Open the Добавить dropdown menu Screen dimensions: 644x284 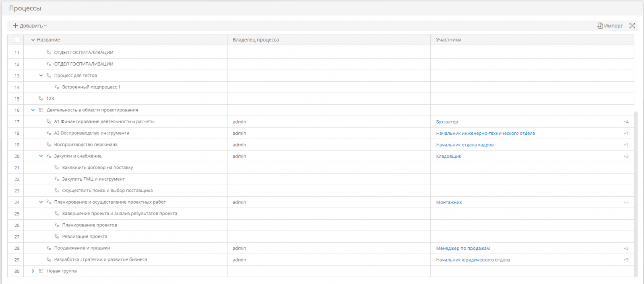click(x=30, y=26)
